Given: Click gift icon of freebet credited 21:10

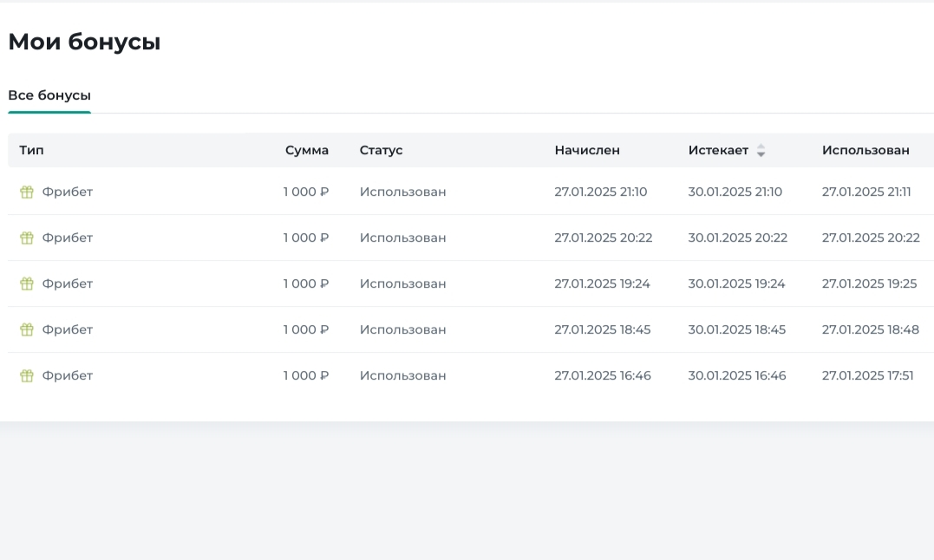Looking at the screenshot, I should 27,192.
